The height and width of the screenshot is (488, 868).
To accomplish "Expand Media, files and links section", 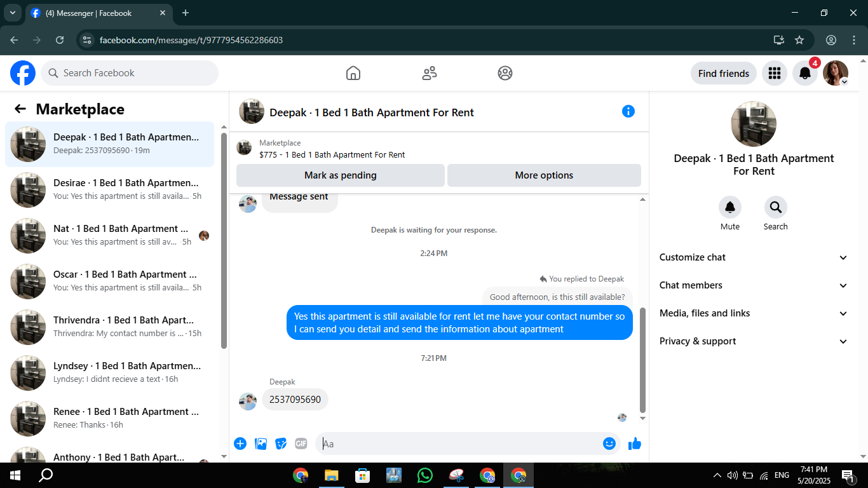I will (x=754, y=313).
